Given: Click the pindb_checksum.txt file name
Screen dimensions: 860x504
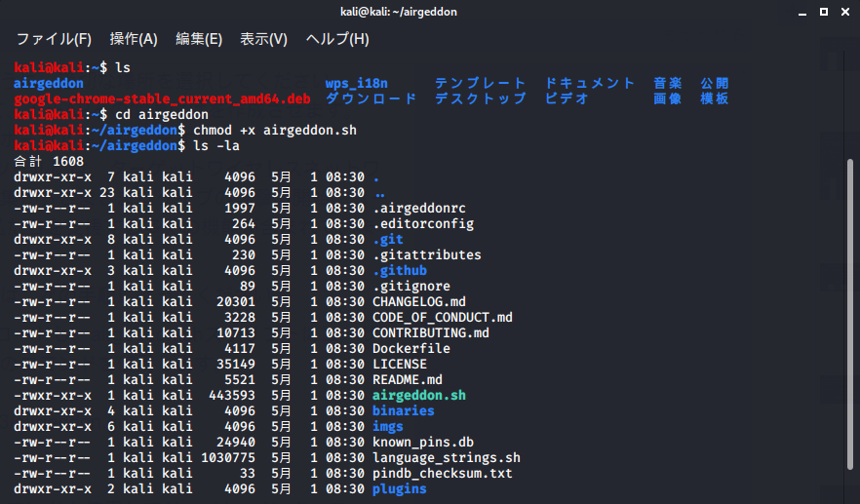Looking at the screenshot, I should pos(443,473).
